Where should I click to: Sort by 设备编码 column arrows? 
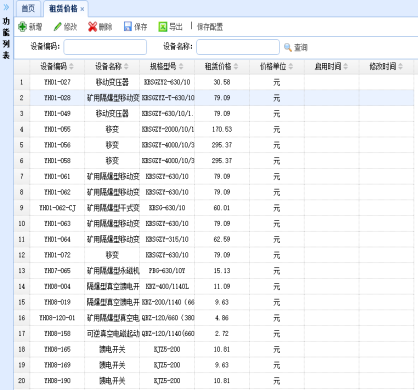[x=71, y=66]
